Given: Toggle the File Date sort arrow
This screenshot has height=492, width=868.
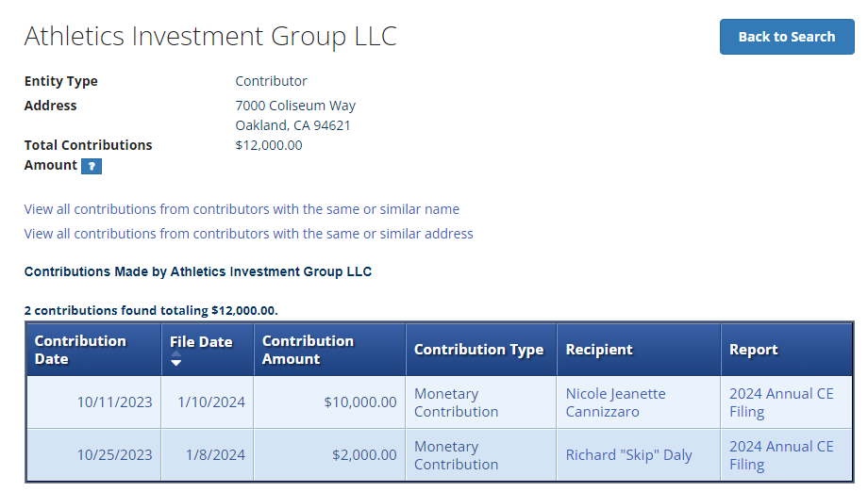Looking at the screenshot, I should tap(176, 363).
